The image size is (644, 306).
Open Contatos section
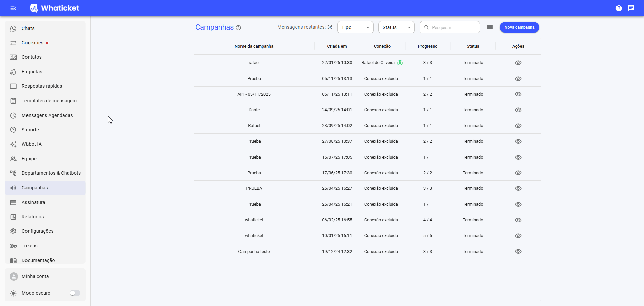tap(45, 57)
